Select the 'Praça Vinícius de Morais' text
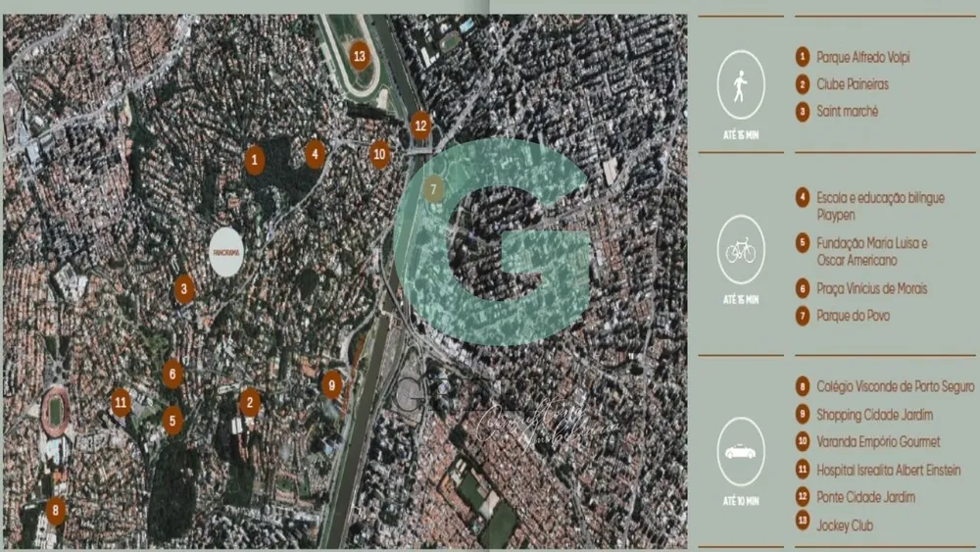The image size is (980, 552). pyautogui.click(x=872, y=289)
